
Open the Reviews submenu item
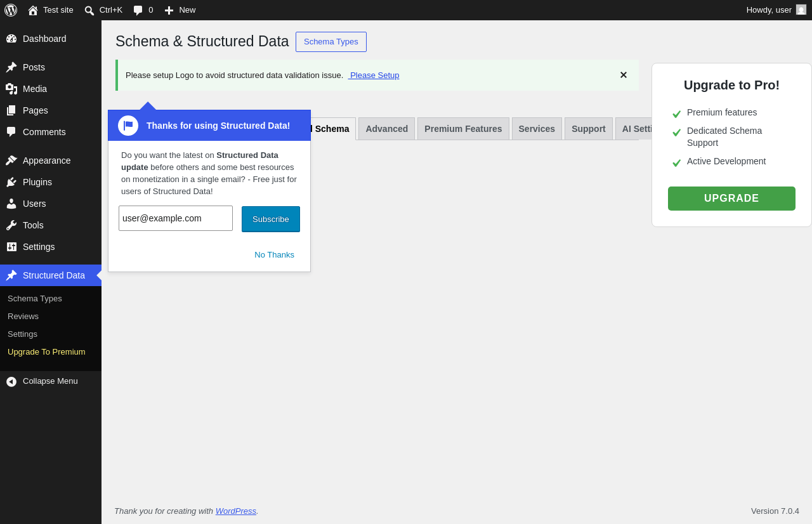coord(23,316)
